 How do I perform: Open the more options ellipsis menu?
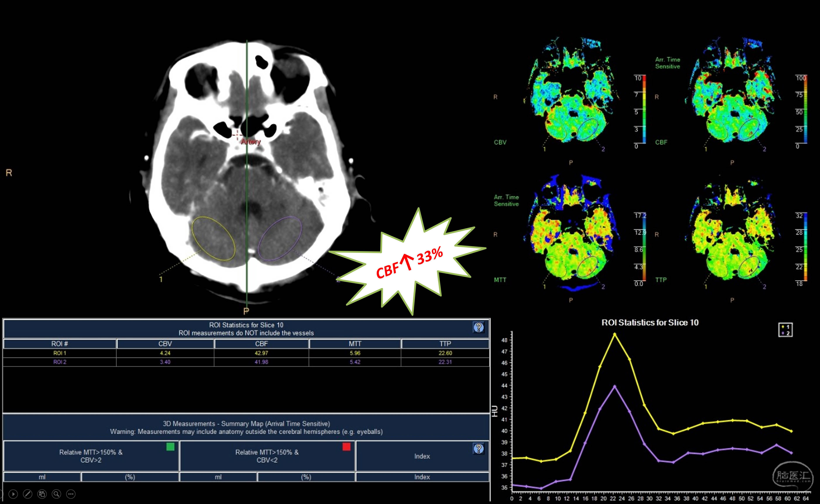71,494
